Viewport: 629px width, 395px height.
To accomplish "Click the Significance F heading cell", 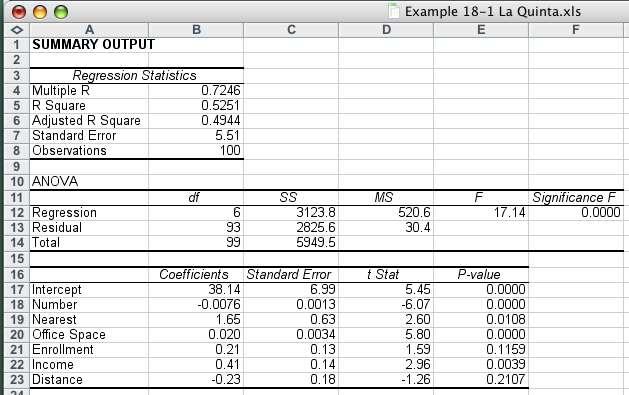I will (576, 198).
